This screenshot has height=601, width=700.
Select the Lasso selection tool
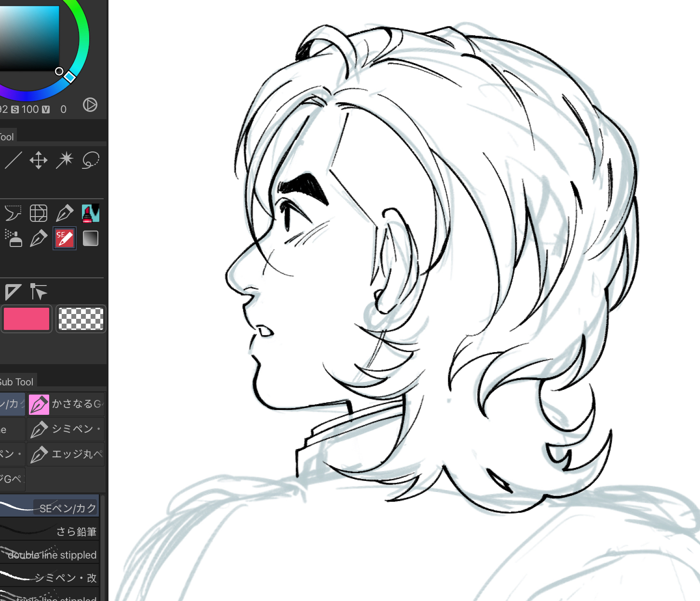(90, 160)
